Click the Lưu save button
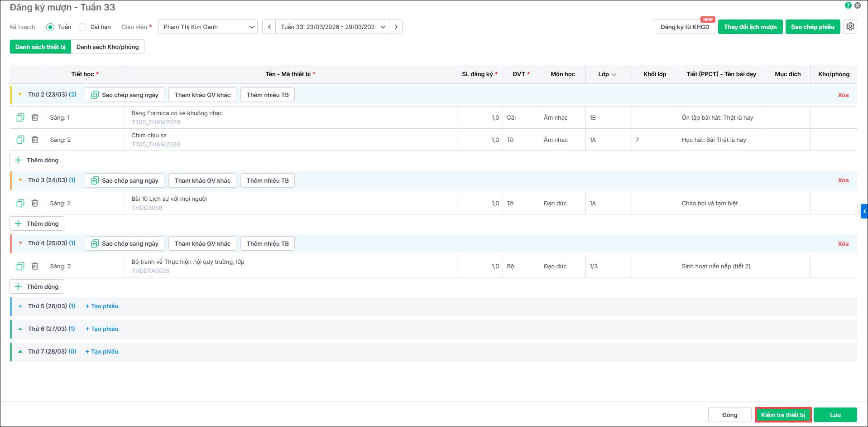 point(835,415)
